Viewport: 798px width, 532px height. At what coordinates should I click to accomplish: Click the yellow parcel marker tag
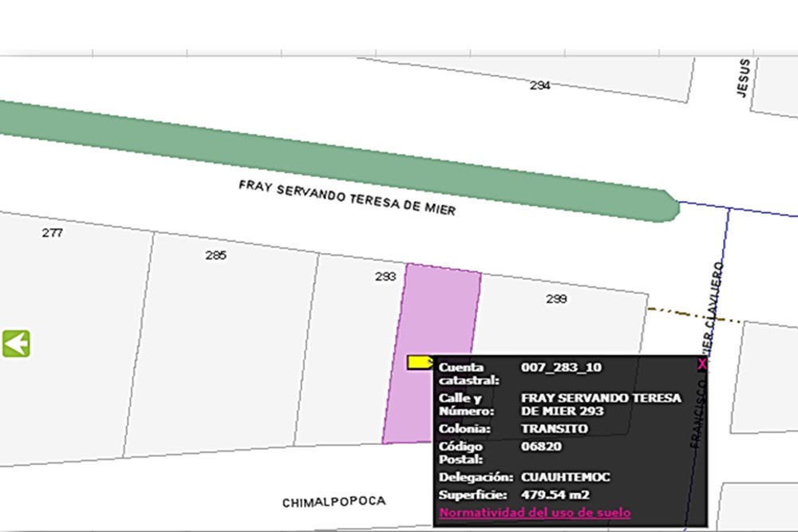click(x=420, y=363)
